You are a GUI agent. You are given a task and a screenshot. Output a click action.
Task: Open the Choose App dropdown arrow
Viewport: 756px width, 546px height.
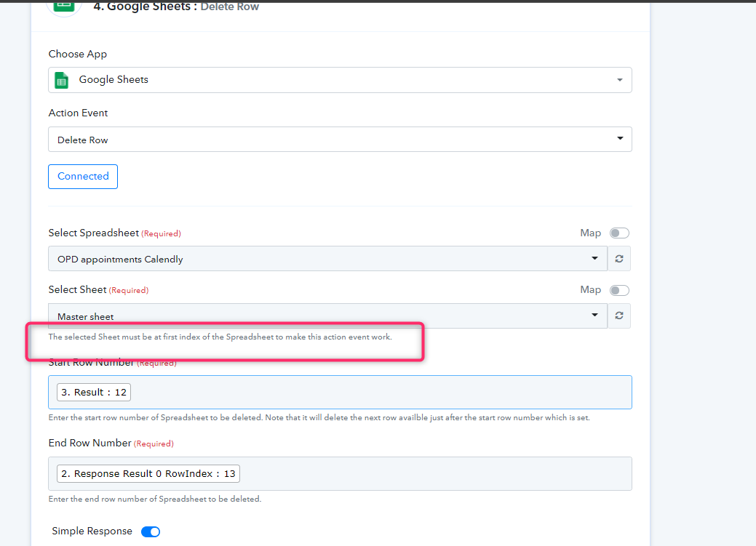pos(619,80)
